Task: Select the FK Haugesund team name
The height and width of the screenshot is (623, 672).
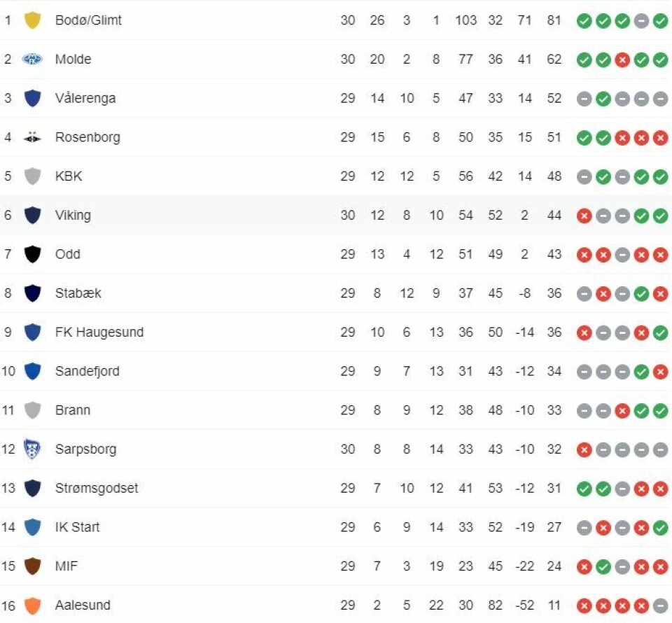Action: pos(99,332)
